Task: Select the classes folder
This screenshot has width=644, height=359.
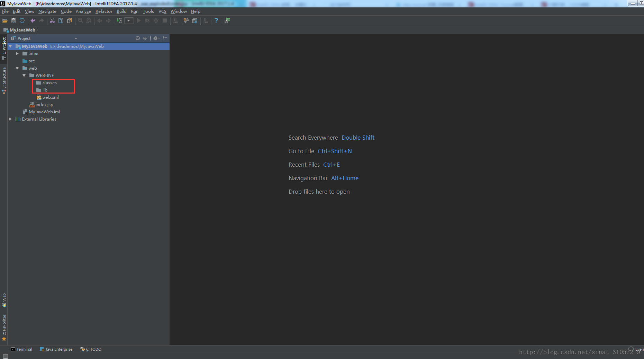Action: tap(46, 83)
